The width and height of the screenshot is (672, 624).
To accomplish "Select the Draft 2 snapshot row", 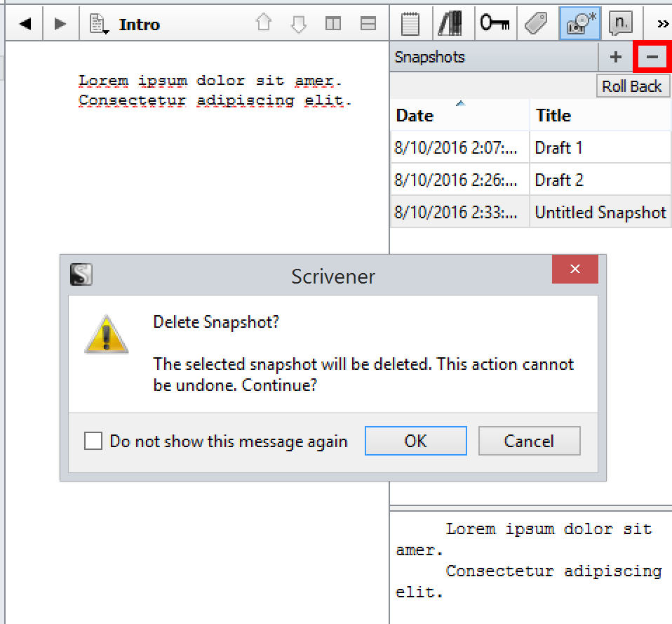I will point(530,180).
